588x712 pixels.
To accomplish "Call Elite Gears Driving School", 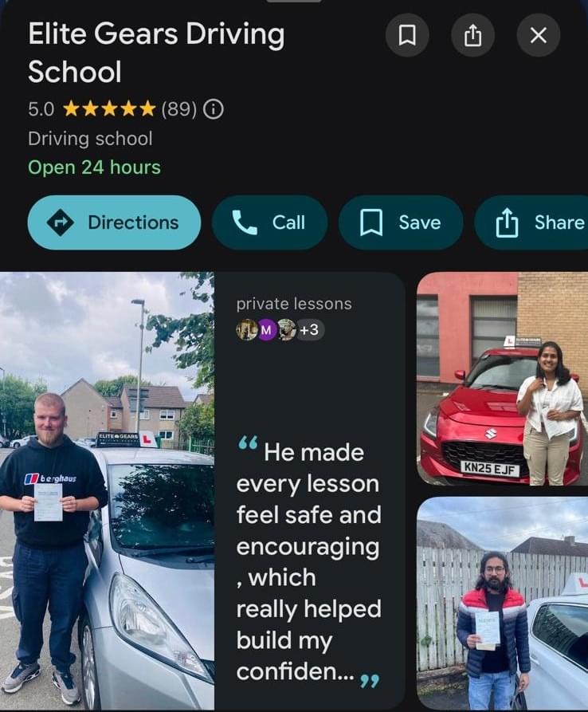I will (269, 222).
